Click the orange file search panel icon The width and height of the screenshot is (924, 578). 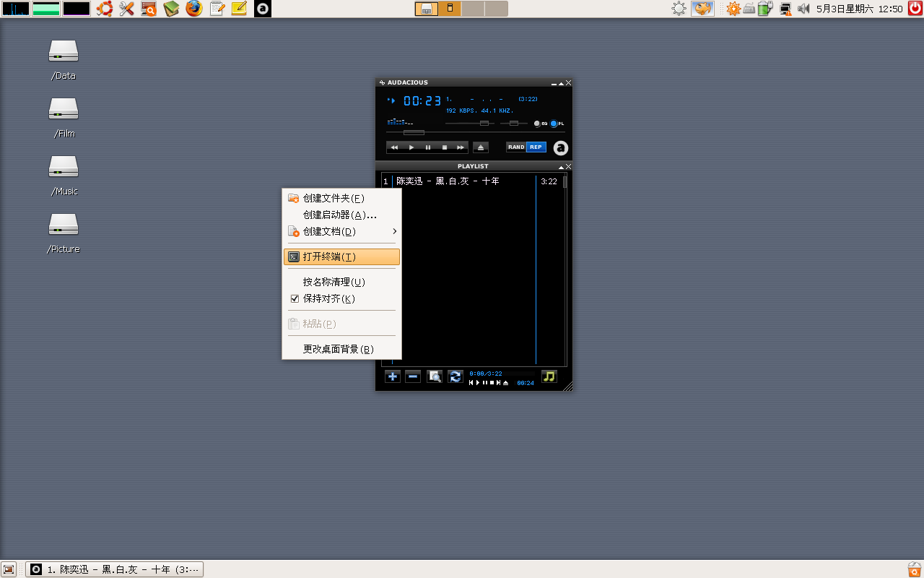click(x=149, y=9)
